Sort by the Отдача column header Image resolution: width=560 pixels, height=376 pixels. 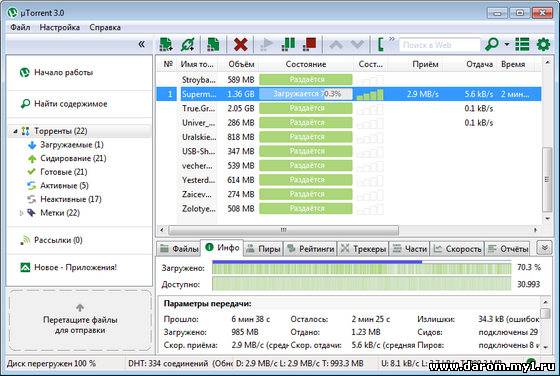(x=479, y=64)
